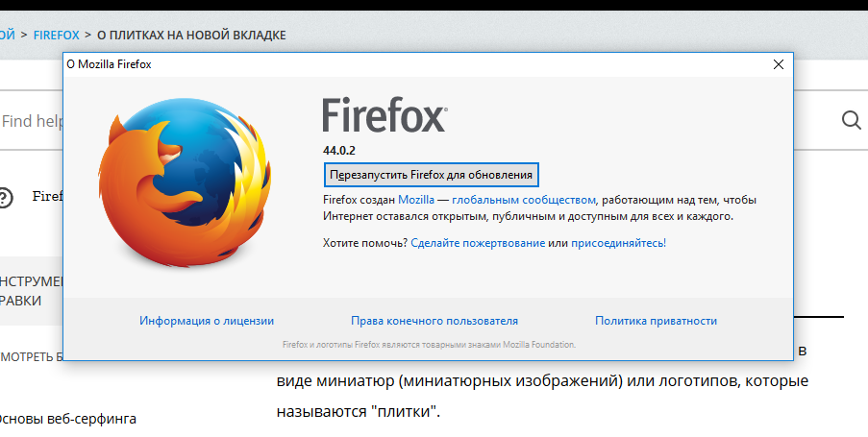Click the question mark help icon on the page
868x437 pixels.
tap(5, 197)
